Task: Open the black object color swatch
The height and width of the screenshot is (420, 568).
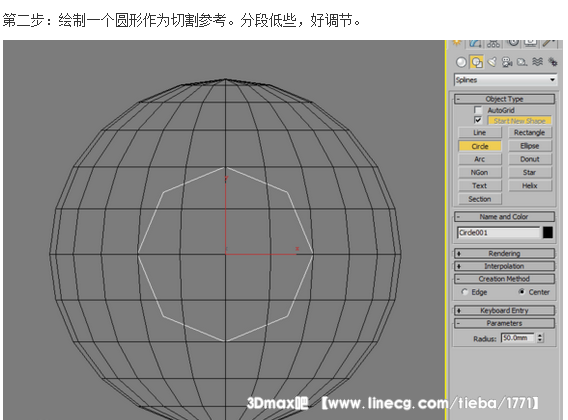Action: (548, 233)
